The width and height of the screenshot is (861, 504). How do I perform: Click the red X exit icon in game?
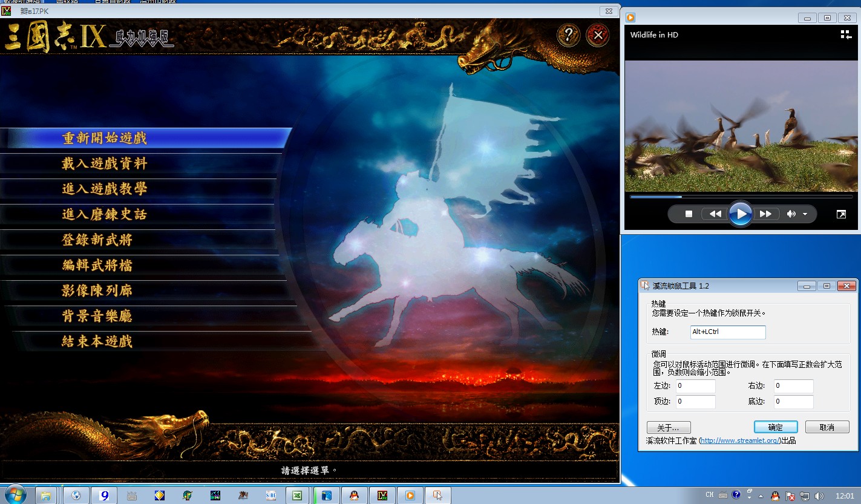pyautogui.click(x=598, y=35)
